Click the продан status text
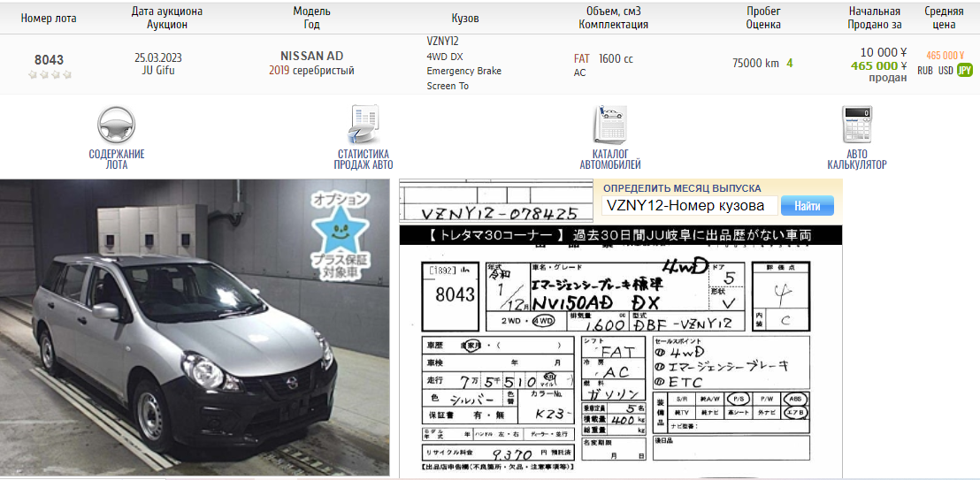The width and height of the screenshot is (980, 480). (887, 78)
